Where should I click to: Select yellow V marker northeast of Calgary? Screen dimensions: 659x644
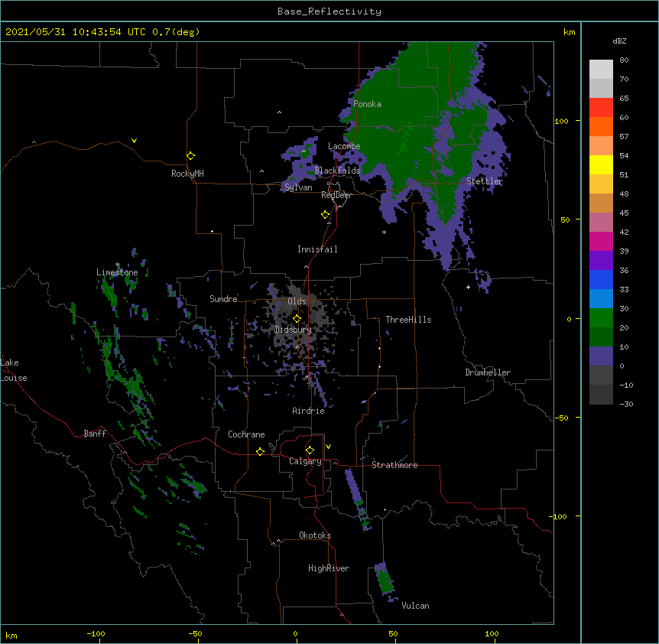(x=328, y=447)
